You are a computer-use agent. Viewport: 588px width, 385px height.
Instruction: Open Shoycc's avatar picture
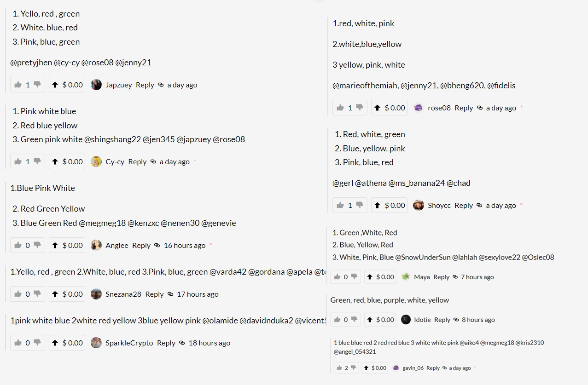(419, 205)
